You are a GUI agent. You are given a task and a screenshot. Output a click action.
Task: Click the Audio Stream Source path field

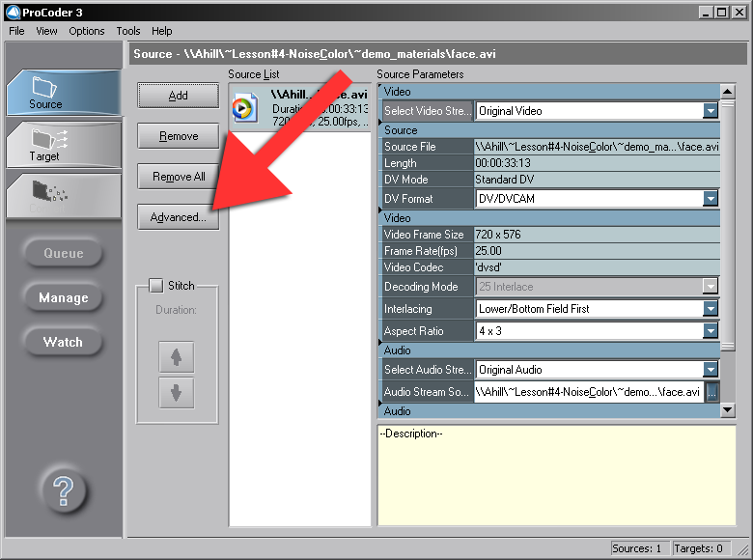tap(589, 392)
